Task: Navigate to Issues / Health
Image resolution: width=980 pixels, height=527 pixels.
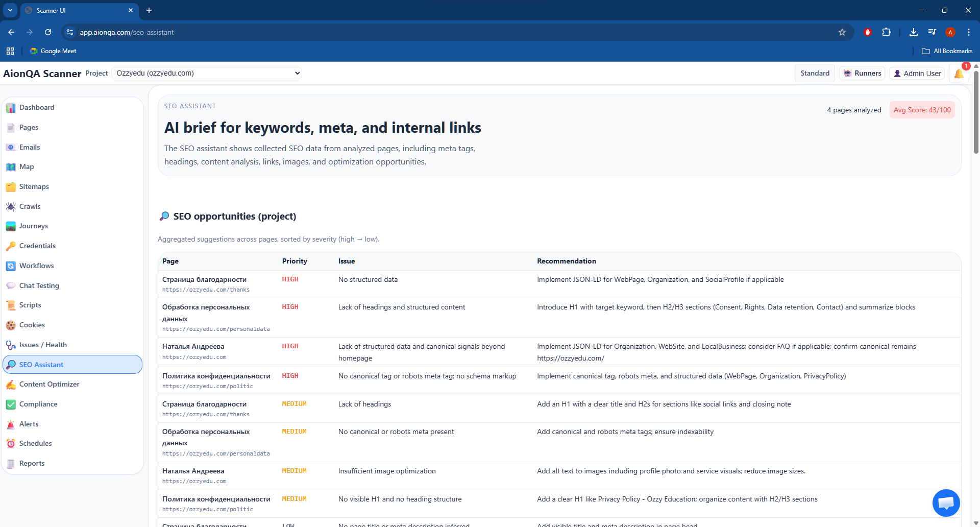Action: click(x=43, y=345)
